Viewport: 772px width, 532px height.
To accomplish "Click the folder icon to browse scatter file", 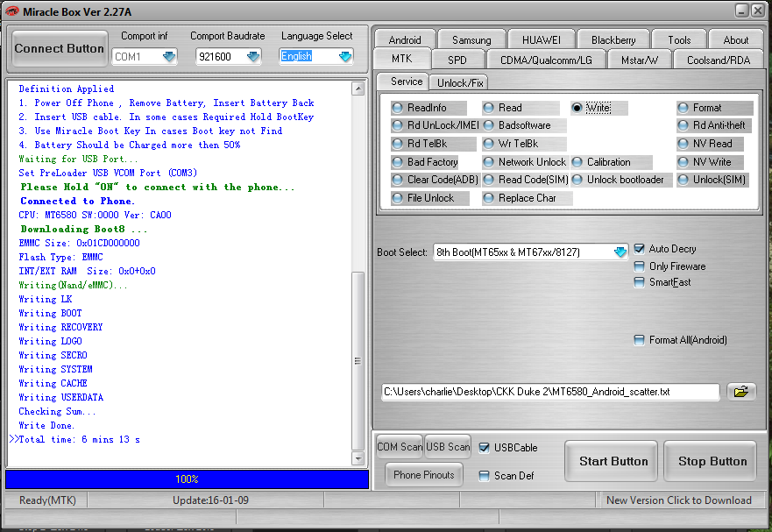I will pos(740,392).
